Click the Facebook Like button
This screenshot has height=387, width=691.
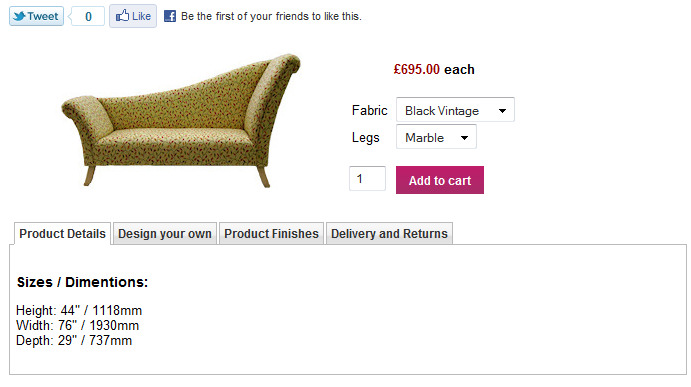[133, 16]
